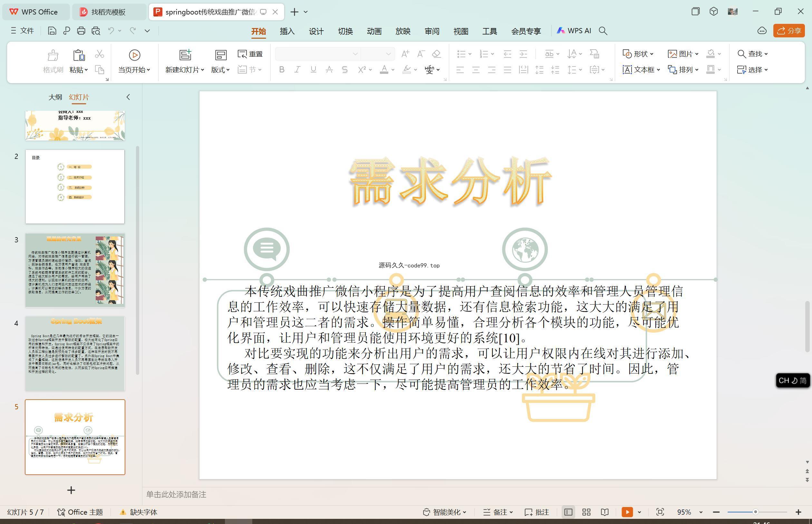Toggle left text alignment
Screen dimensions: 812x524
(x=460, y=70)
